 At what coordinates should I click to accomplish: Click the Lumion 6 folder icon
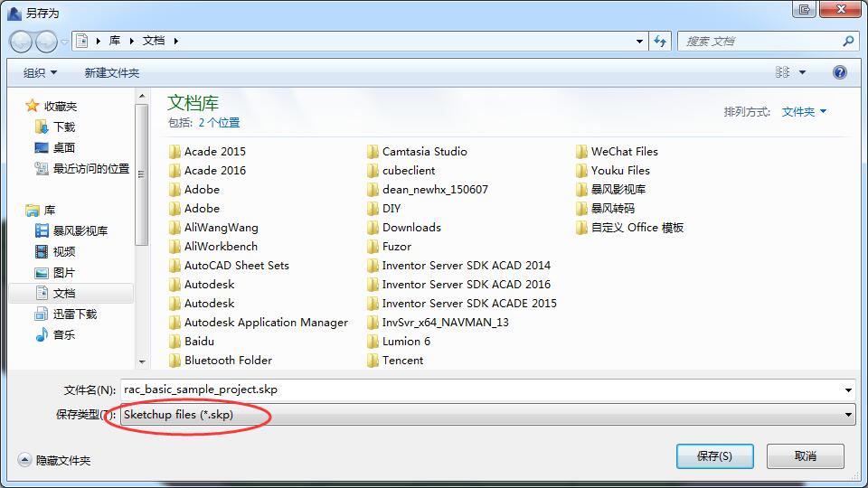pos(373,342)
